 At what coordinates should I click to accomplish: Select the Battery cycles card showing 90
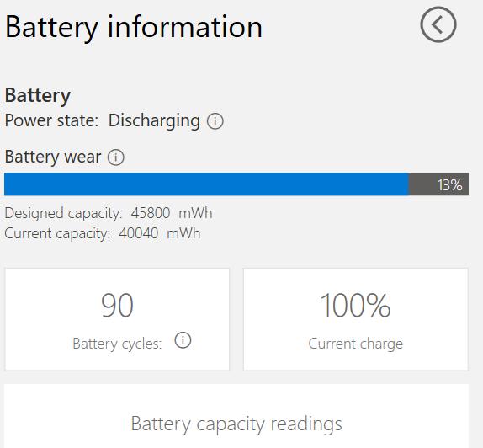click(x=117, y=319)
